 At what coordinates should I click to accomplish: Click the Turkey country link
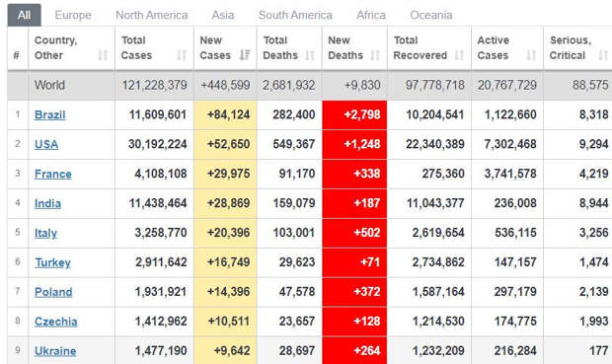point(52,262)
